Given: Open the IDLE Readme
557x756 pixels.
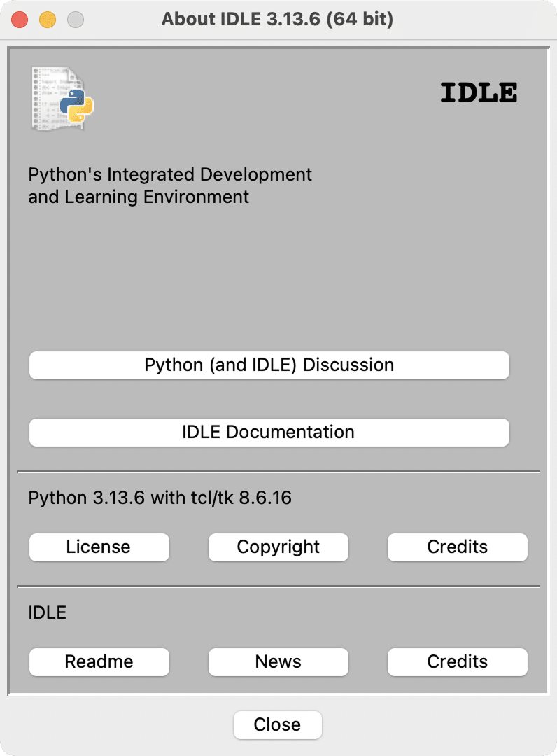Looking at the screenshot, I should (99, 661).
